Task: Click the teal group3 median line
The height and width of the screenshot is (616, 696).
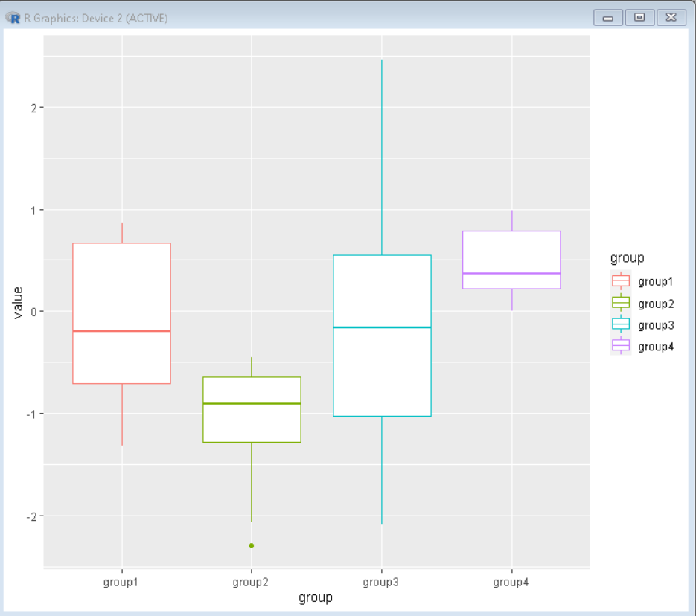Action: coord(381,326)
